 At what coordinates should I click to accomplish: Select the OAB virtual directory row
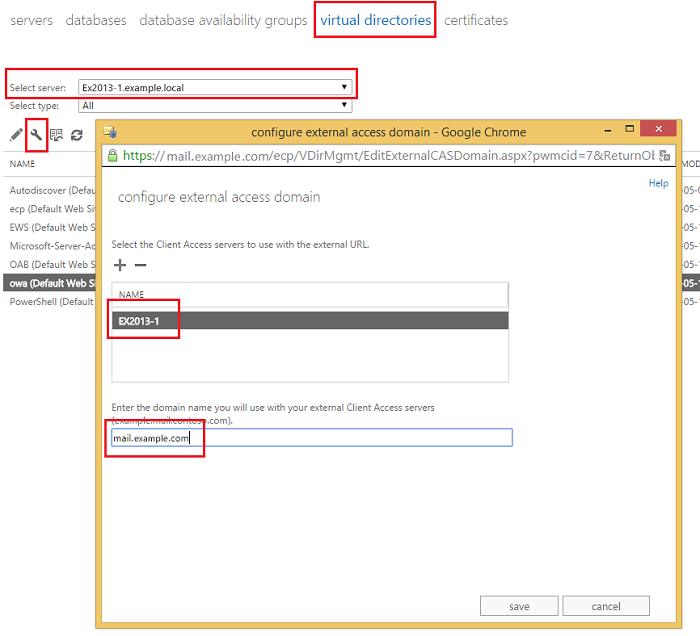[x=52, y=265]
